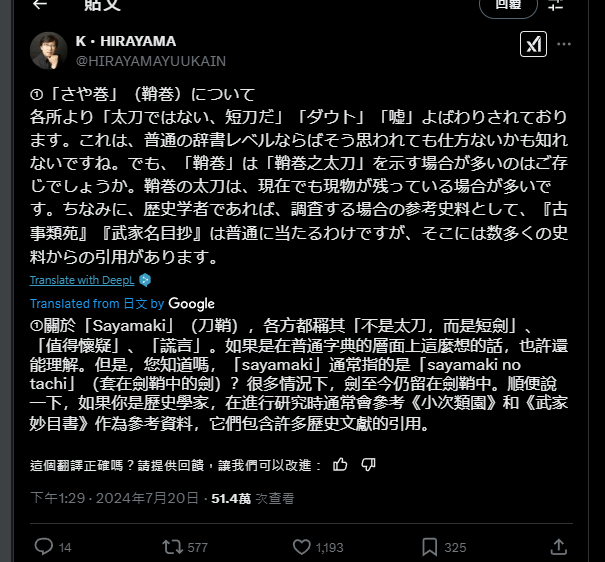
Task: Click the DeepL logo icon
Action: [x=145, y=280]
